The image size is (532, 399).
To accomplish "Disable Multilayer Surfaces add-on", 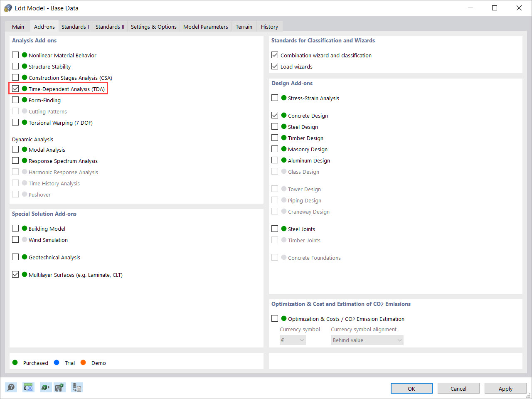I will click(x=15, y=274).
